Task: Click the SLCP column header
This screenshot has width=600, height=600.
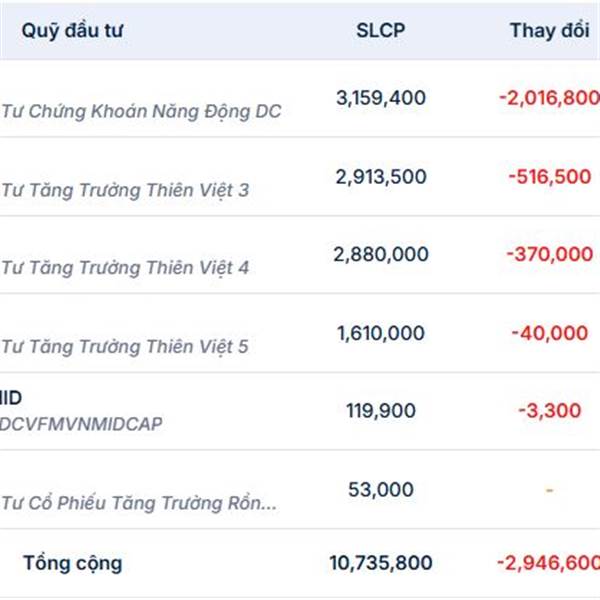Action: [x=380, y=29]
